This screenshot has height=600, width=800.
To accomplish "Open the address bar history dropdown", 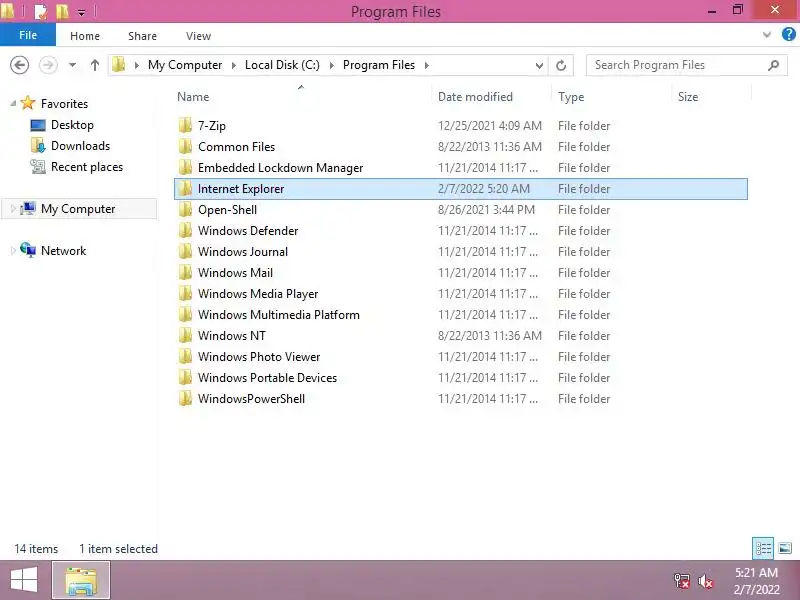I will pyautogui.click(x=539, y=65).
